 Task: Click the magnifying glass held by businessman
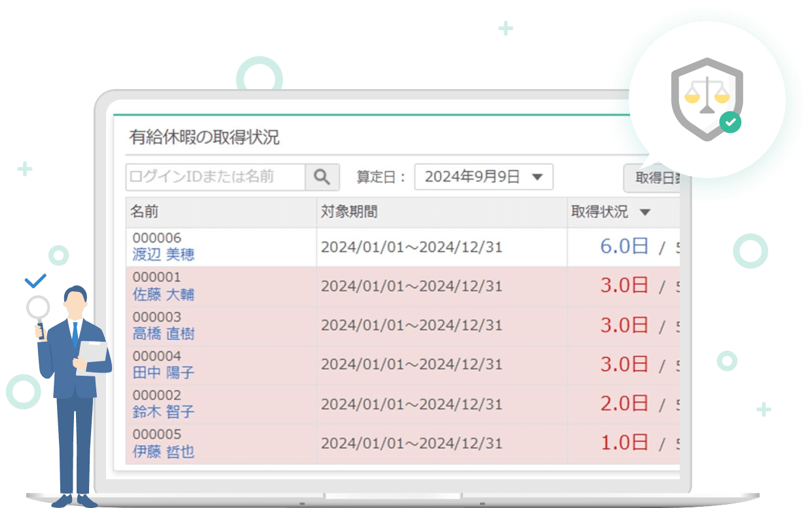38,307
